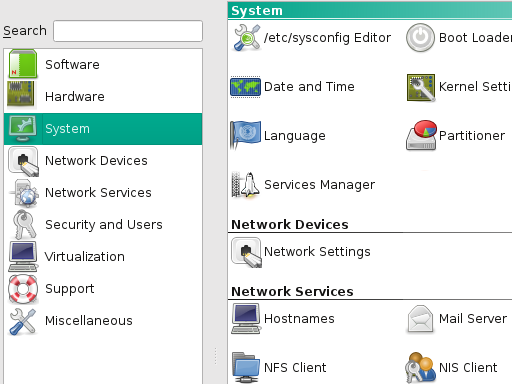Launch the Mail Server label

click(473, 319)
